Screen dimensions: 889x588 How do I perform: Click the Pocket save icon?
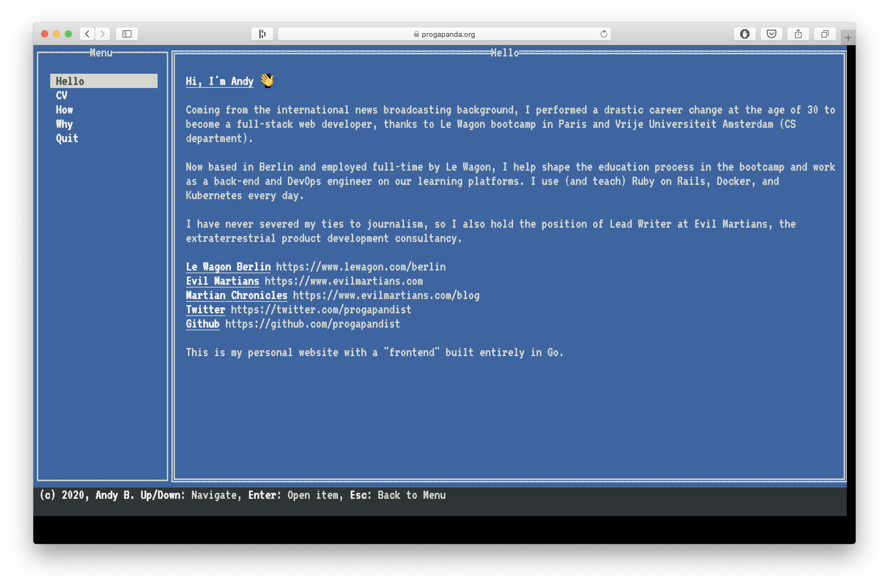click(x=771, y=34)
